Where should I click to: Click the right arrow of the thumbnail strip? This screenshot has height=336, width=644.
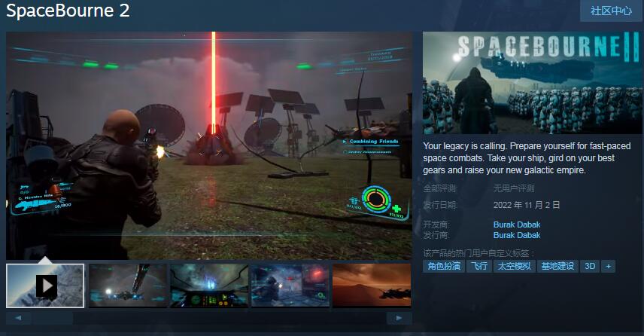(399, 318)
